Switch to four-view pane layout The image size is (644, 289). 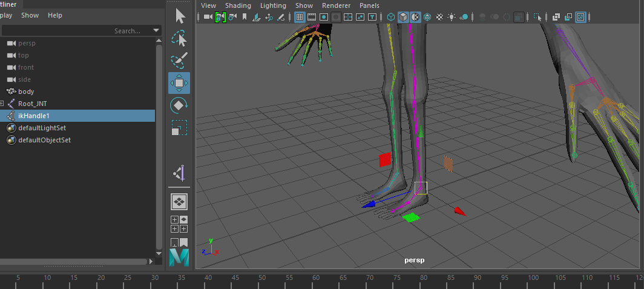click(179, 224)
